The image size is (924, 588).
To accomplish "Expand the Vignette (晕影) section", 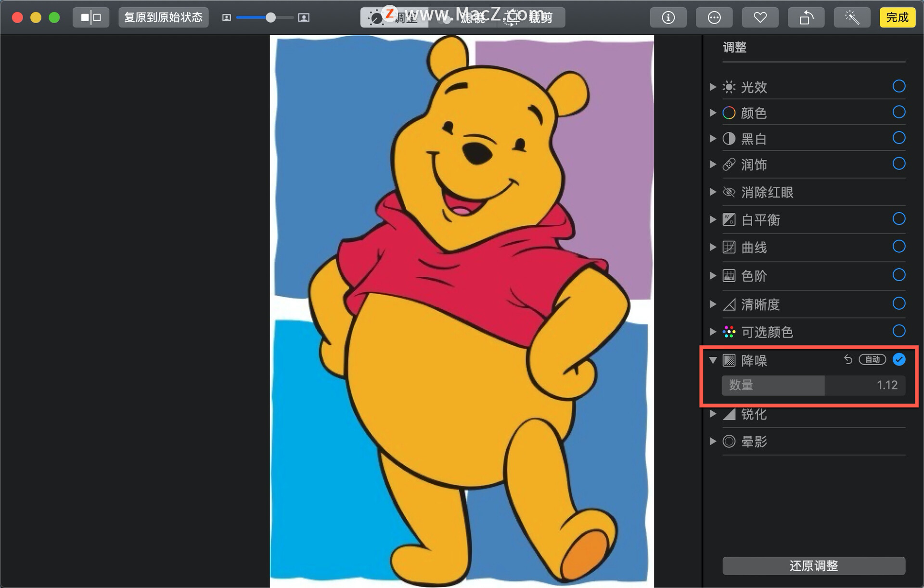I will click(x=713, y=441).
